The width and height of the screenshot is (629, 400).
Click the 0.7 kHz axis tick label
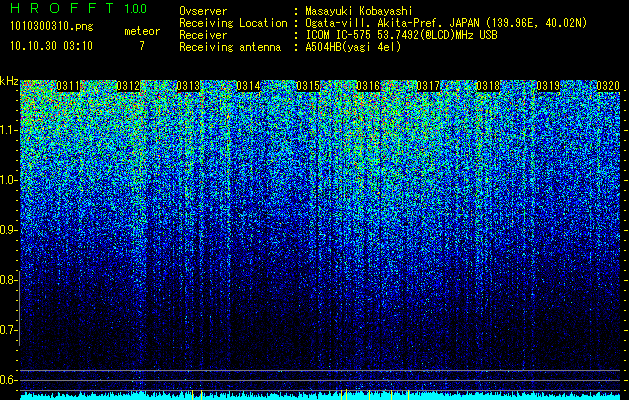(x=7, y=330)
